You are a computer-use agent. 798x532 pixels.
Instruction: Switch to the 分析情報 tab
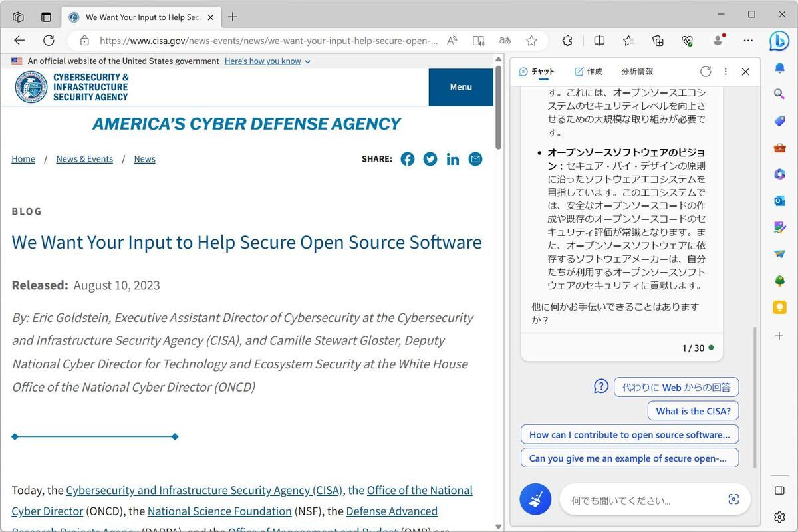637,72
